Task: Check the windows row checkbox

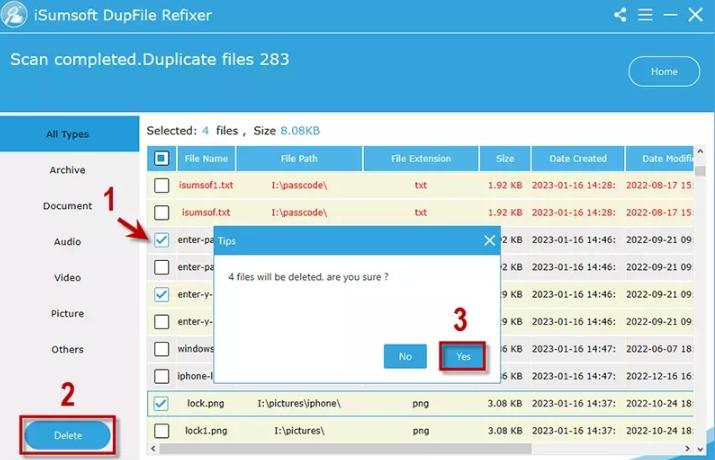Action: [161, 349]
